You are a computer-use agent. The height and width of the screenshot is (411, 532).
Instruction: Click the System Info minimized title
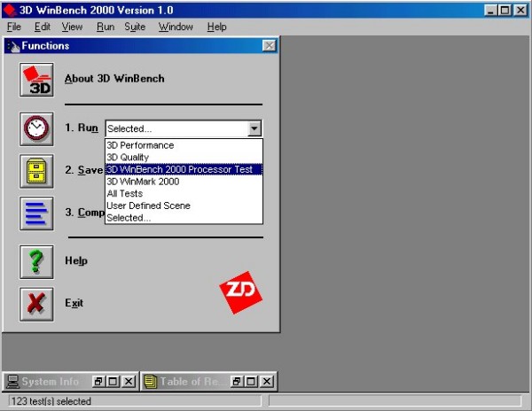pos(51,382)
